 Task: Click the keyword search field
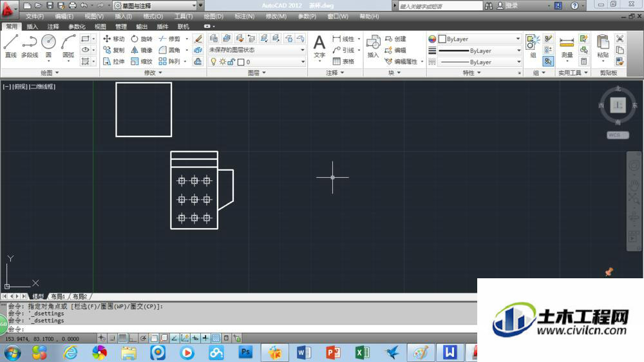click(440, 6)
